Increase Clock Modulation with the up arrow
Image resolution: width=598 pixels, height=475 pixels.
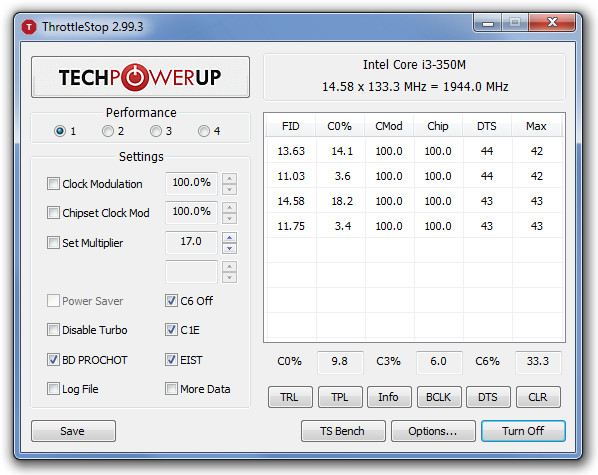coord(229,179)
